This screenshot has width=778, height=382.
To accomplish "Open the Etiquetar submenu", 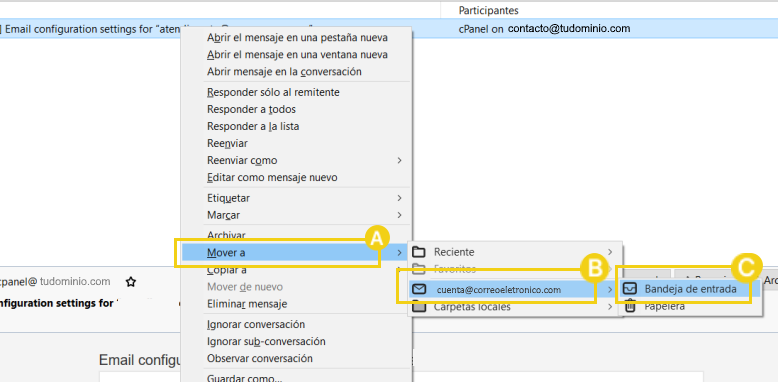I will click(297, 198).
